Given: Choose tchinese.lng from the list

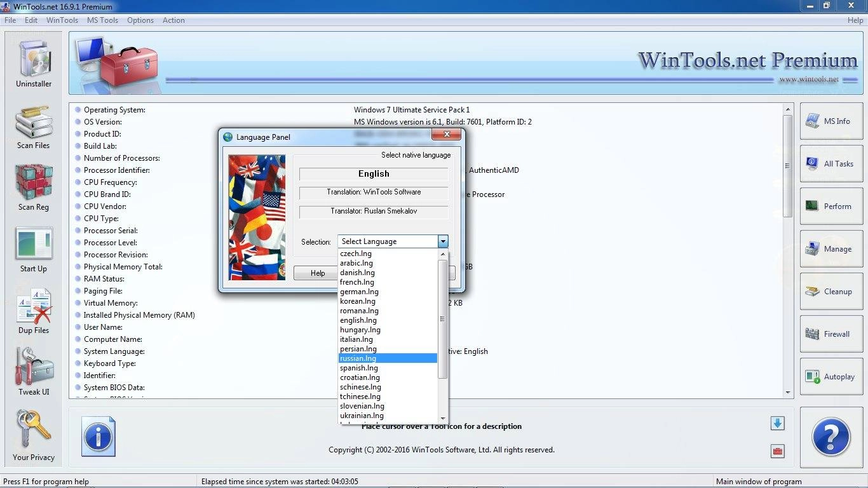Looking at the screenshot, I should coord(388,396).
